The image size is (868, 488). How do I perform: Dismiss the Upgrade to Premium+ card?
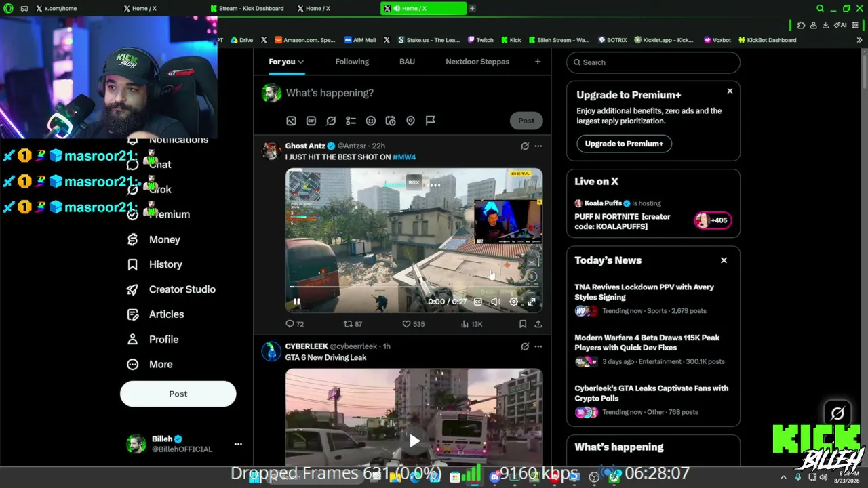730,91
